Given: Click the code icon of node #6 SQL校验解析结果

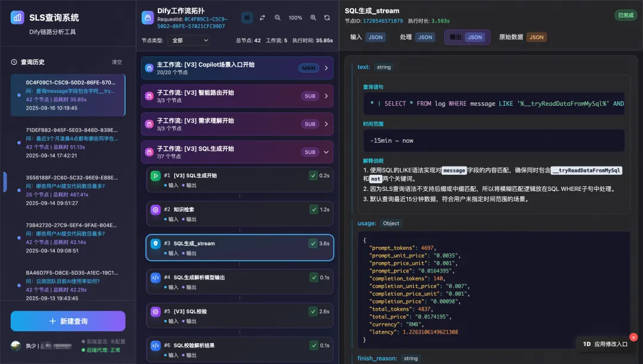Looking at the screenshot, I should (155, 346).
